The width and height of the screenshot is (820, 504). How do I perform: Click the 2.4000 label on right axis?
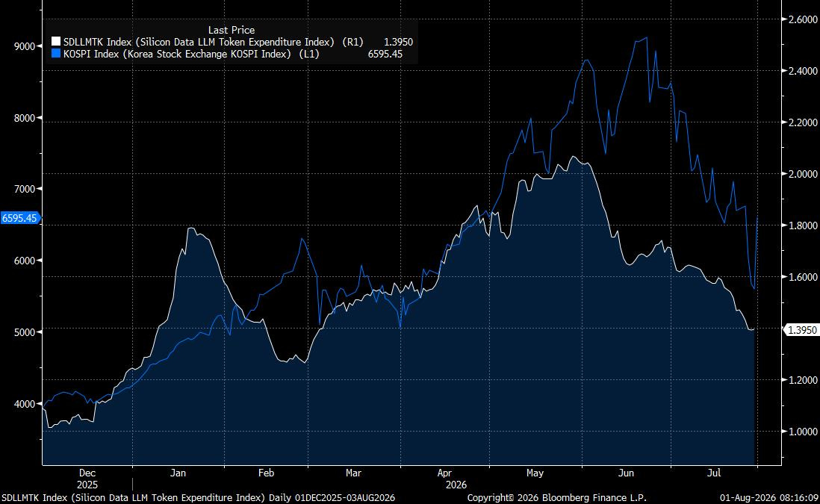click(802, 71)
